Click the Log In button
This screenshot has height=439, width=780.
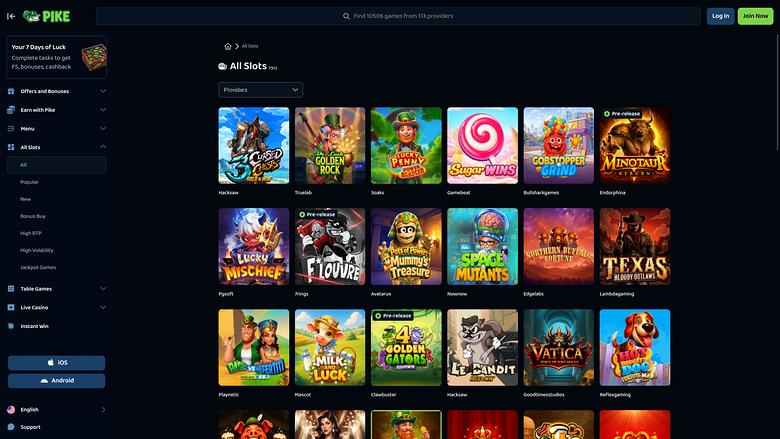[x=720, y=16]
